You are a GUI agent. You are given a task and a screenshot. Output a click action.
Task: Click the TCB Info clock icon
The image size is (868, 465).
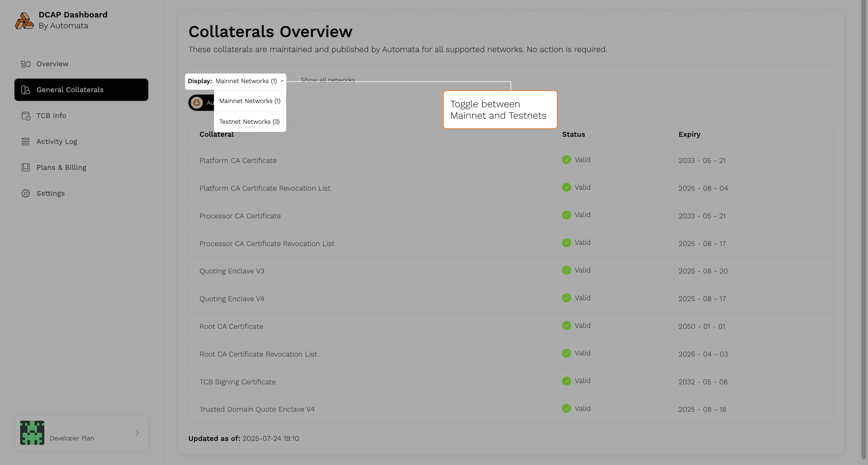tap(26, 115)
